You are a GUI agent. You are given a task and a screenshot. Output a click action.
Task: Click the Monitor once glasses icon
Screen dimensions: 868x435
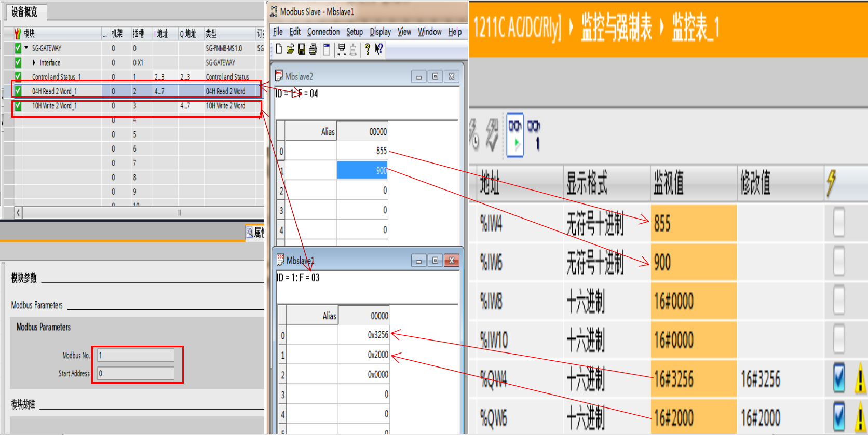[534, 134]
